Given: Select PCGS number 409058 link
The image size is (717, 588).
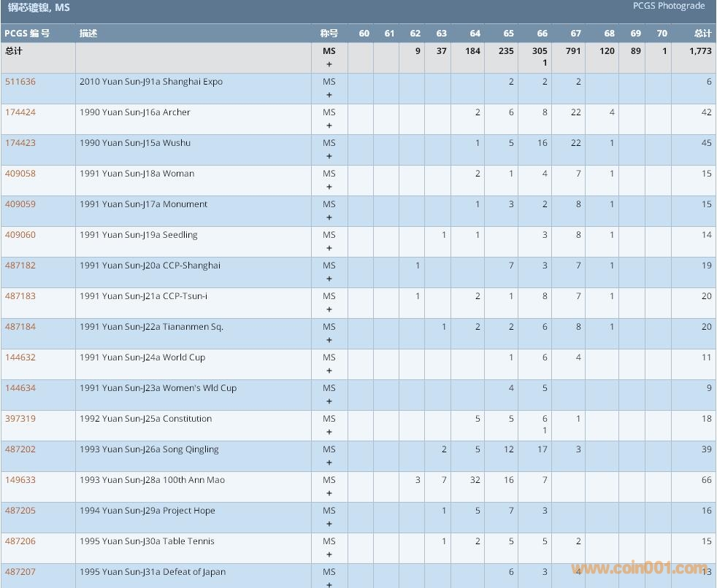Looking at the screenshot, I should tap(20, 174).
